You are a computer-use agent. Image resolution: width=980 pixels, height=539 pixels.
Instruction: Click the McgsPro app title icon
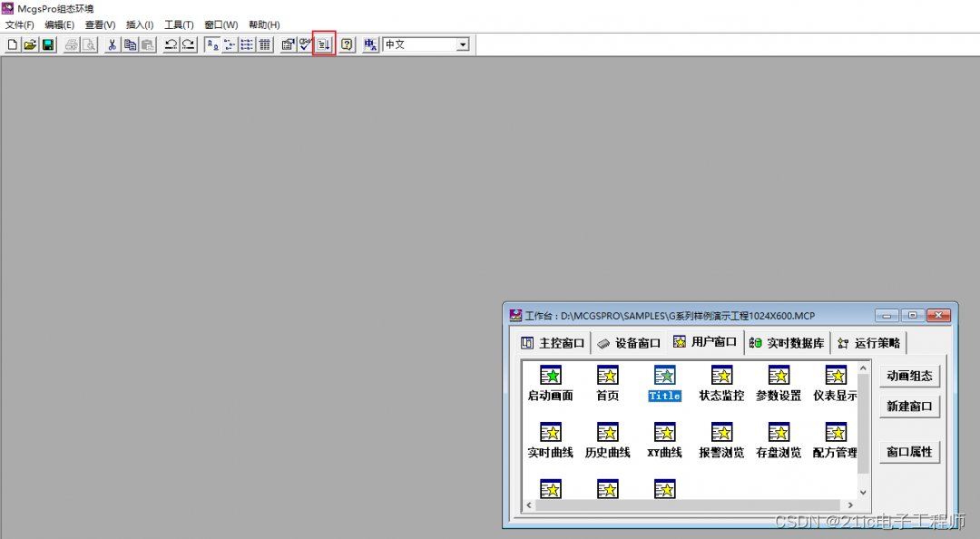click(x=7, y=8)
